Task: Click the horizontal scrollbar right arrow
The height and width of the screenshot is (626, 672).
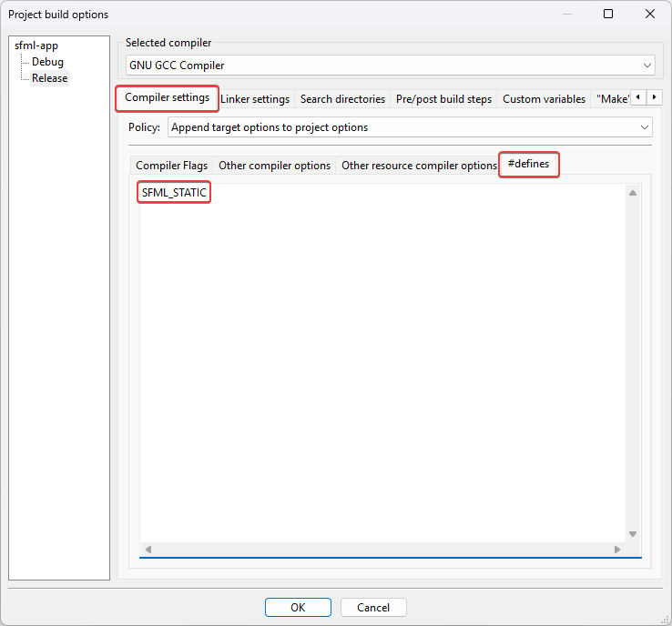Action: click(617, 549)
